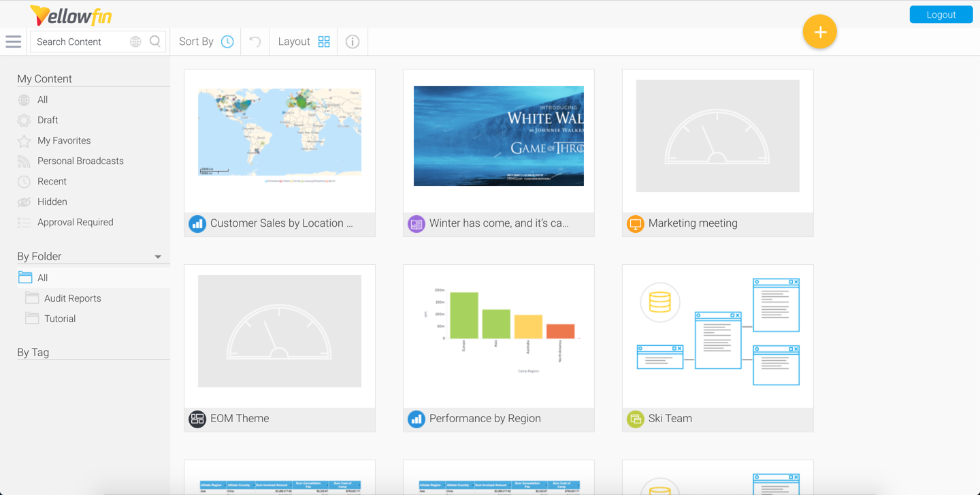The width and height of the screenshot is (980, 495).
Task: Click the view icon on Ski Team
Action: pyautogui.click(x=635, y=419)
